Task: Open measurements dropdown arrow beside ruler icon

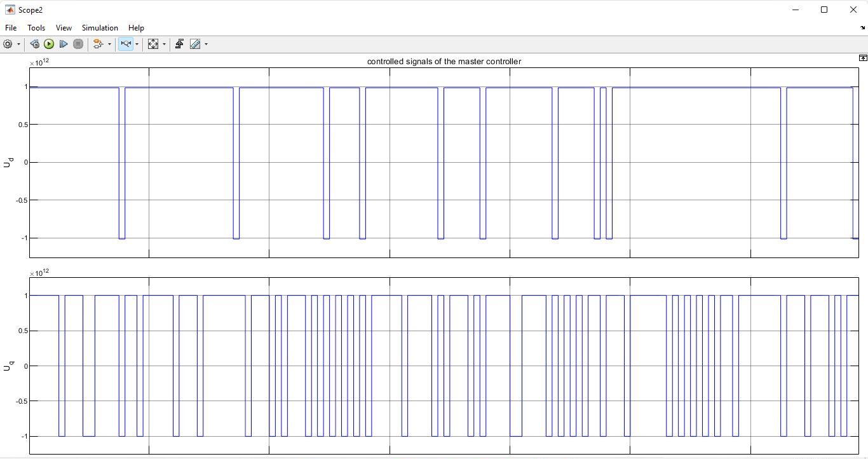Action: click(x=206, y=44)
